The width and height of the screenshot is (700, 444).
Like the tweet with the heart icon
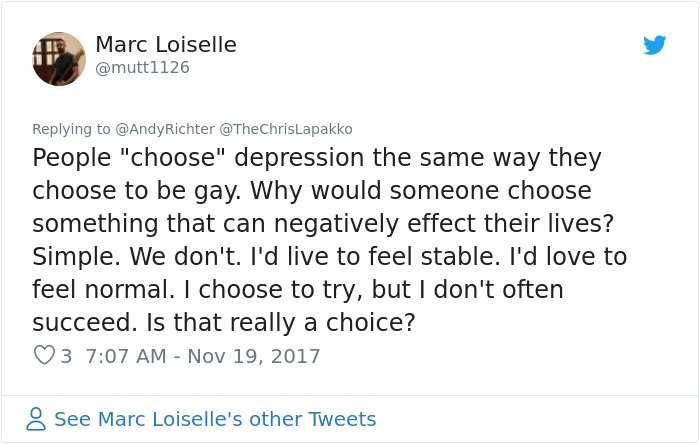pyautogui.click(x=44, y=355)
